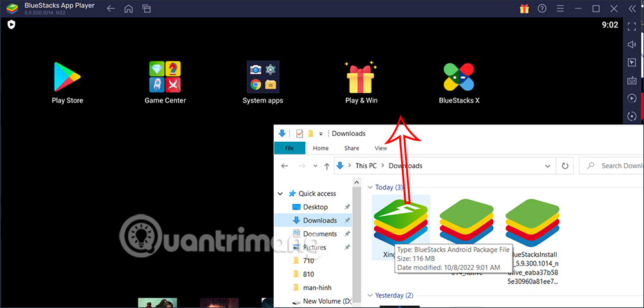The image size is (644, 308).
Task: Customize Quick Access Toolbar dropdown arrow
Action: (321, 133)
